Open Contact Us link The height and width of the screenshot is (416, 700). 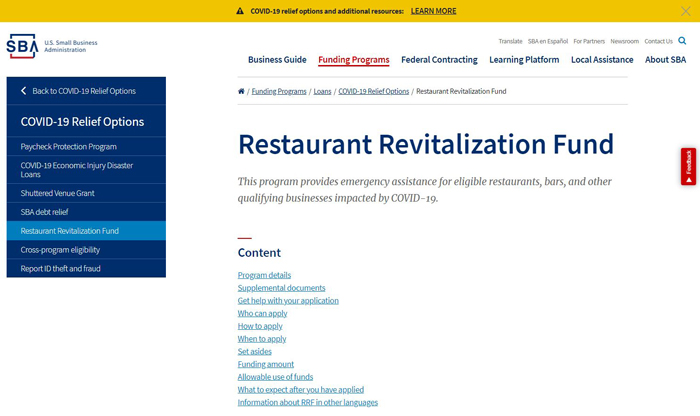coord(658,41)
